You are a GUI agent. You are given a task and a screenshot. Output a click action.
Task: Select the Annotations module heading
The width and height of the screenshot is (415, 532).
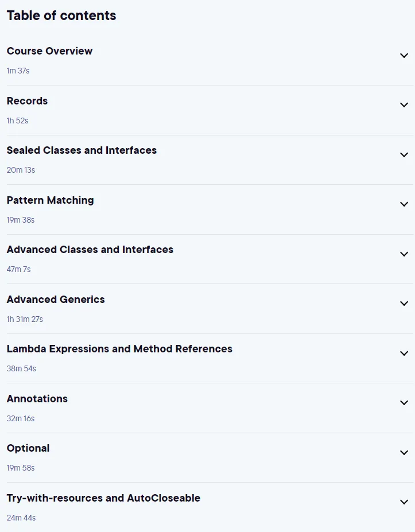point(37,399)
